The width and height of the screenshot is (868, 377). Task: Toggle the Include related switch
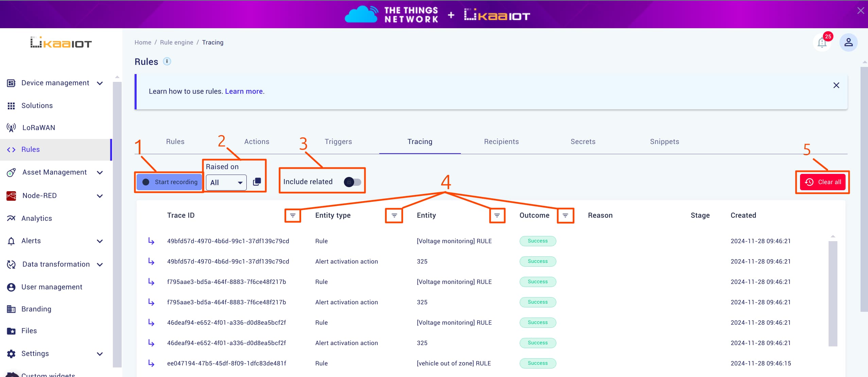pos(352,182)
